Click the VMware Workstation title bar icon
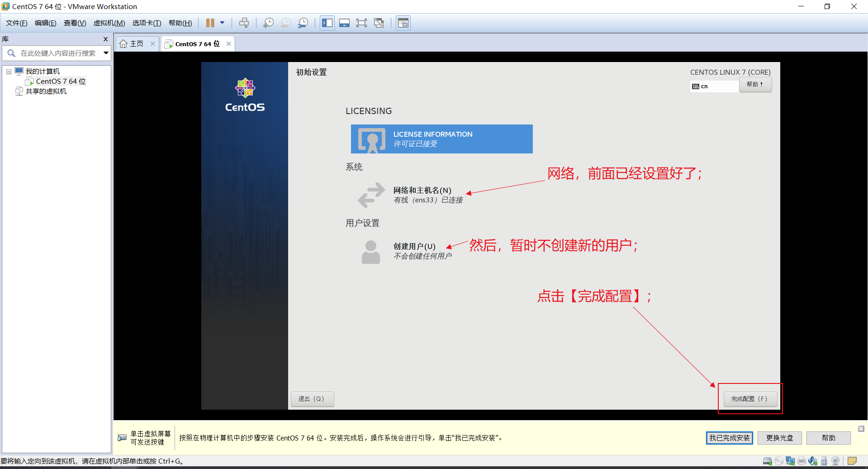This screenshot has height=469, width=868. [5, 6]
